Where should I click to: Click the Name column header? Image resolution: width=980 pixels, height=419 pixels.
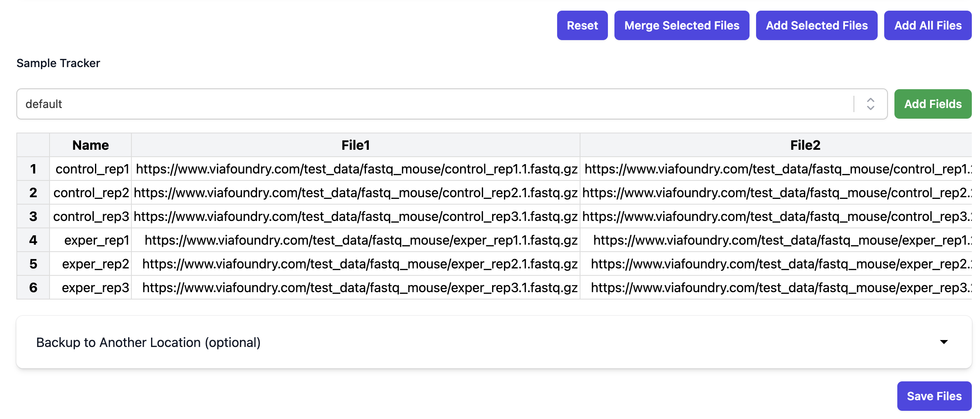click(x=90, y=145)
